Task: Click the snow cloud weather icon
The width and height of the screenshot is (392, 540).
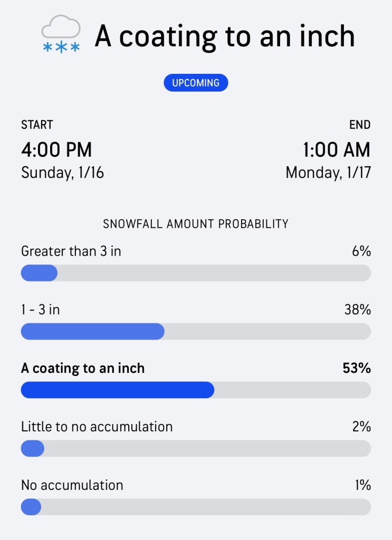Action: (x=61, y=34)
